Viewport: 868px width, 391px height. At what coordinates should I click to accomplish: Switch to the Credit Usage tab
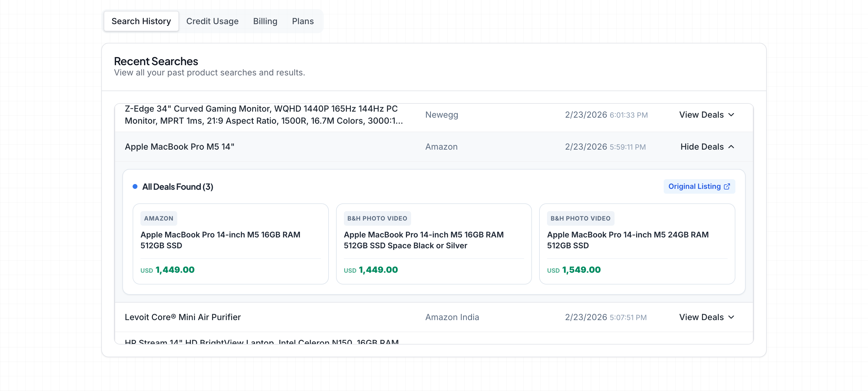click(212, 21)
